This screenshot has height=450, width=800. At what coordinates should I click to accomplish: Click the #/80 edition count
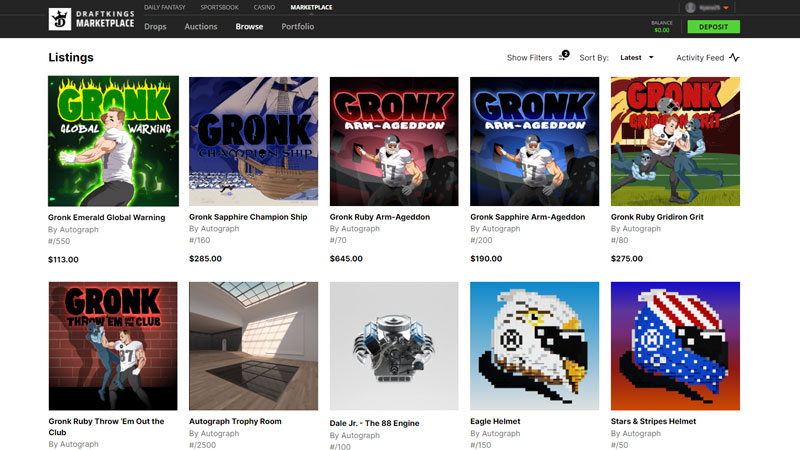[619, 240]
